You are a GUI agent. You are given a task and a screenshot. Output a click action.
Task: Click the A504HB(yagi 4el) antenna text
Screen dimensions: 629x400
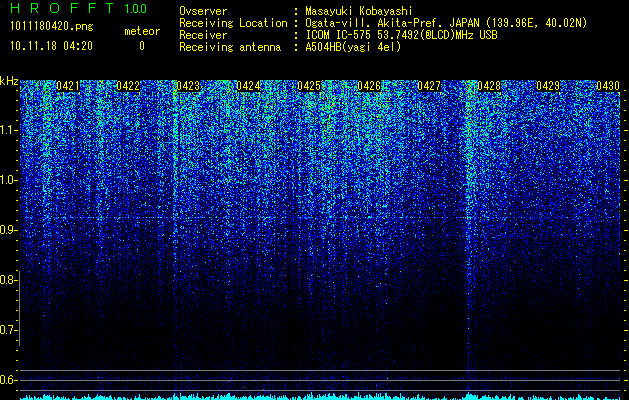click(x=353, y=47)
